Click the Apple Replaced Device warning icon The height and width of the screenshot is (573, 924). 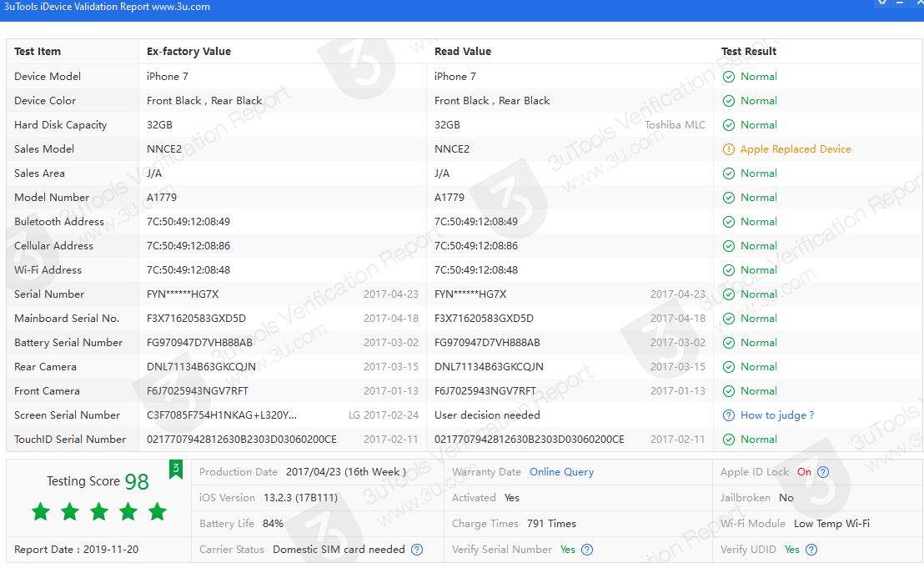pyautogui.click(x=729, y=149)
